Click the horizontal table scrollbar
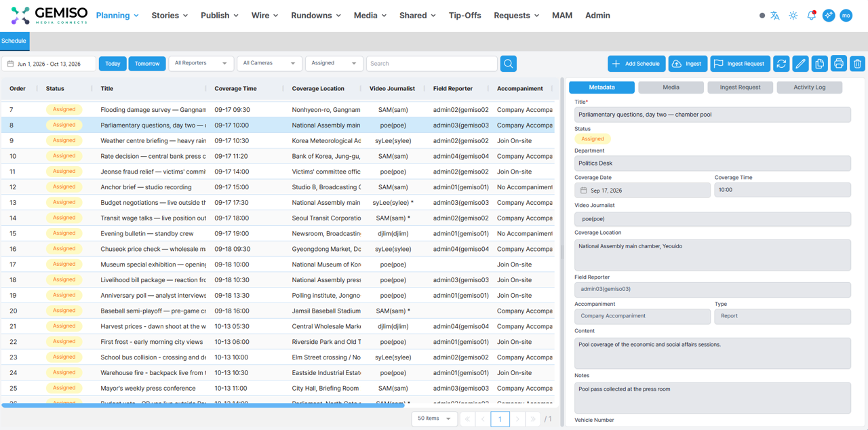 [203, 406]
